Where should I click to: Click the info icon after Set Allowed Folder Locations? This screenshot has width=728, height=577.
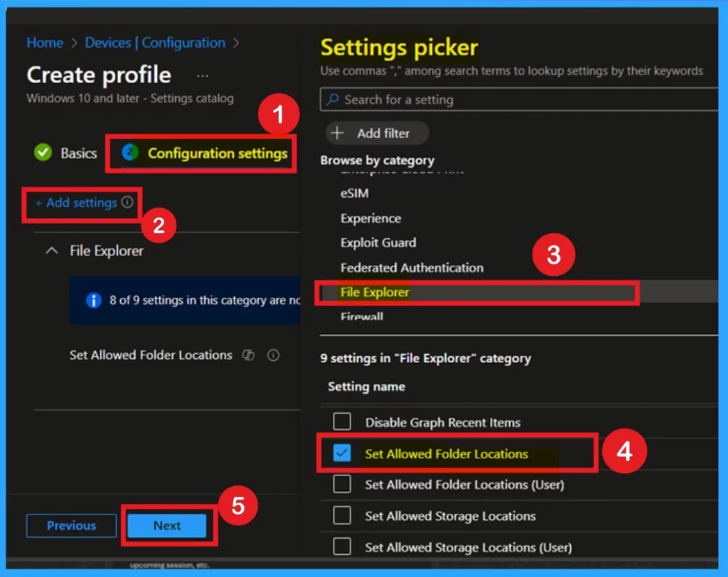pyautogui.click(x=274, y=355)
